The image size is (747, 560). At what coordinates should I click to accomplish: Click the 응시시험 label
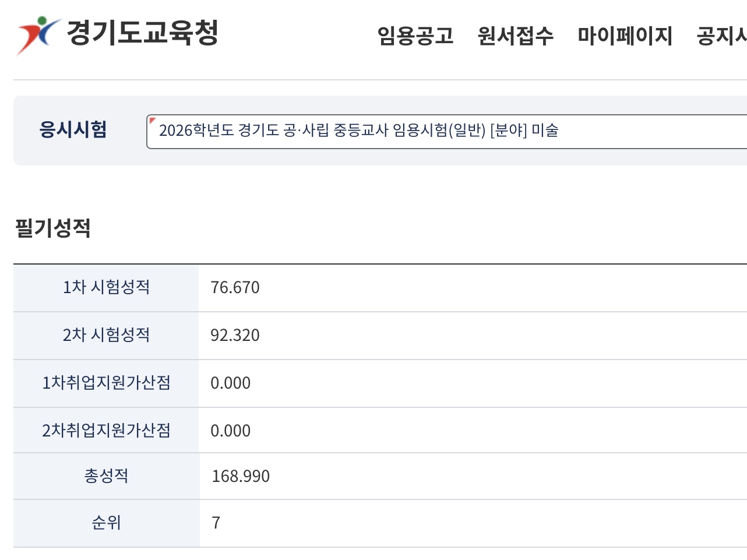[73, 129]
